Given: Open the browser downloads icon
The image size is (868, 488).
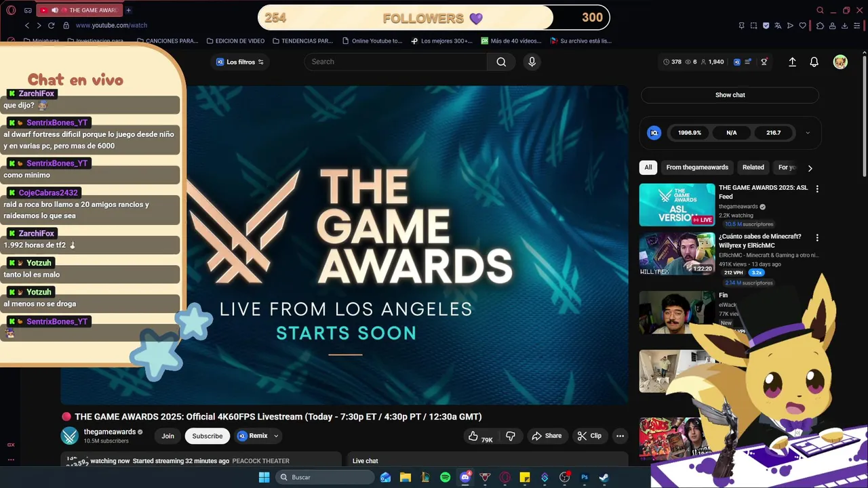Looking at the screenshot, I should [x=844, y=26].
